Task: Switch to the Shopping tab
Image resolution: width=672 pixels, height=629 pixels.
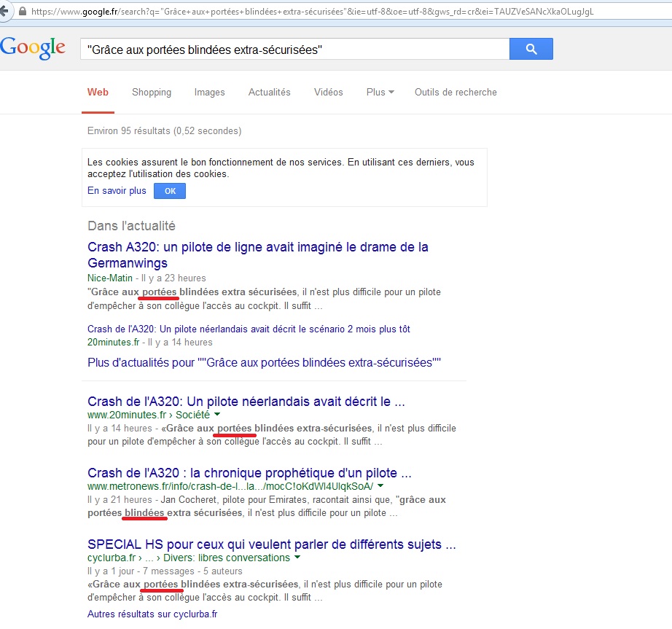Action: [152, 92]
